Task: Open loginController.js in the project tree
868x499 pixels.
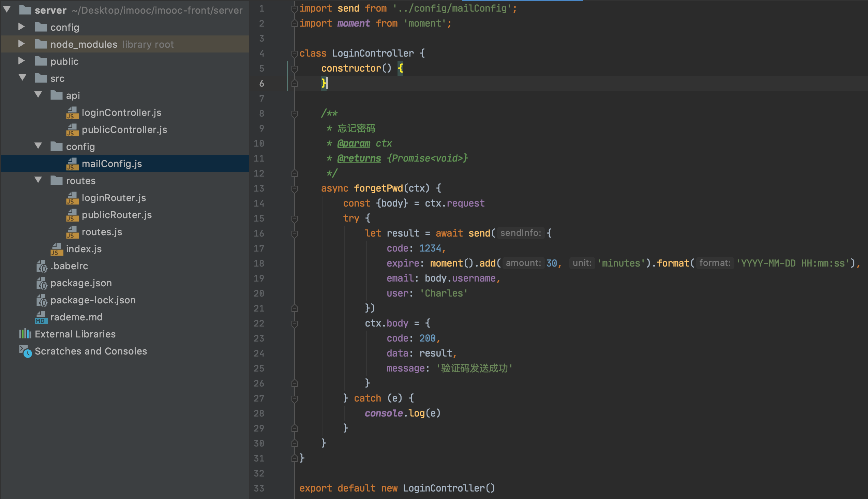Action: click(x=121, y=112)
